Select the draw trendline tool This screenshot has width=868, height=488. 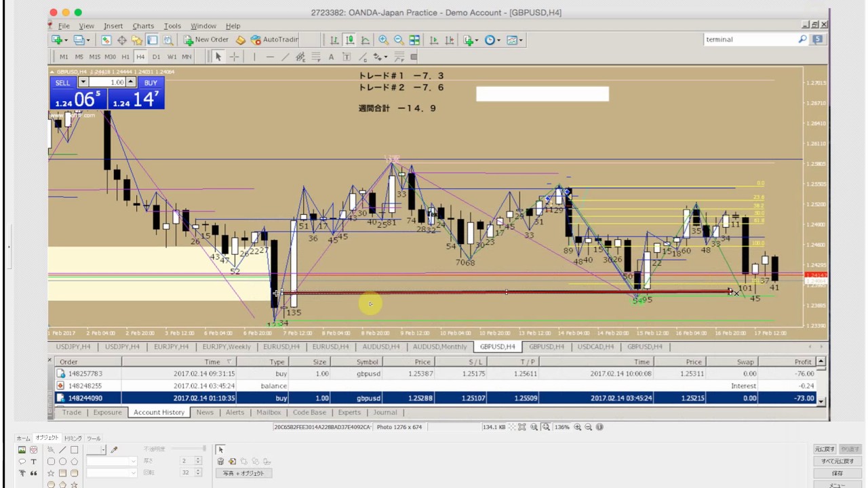click(285, 57)
